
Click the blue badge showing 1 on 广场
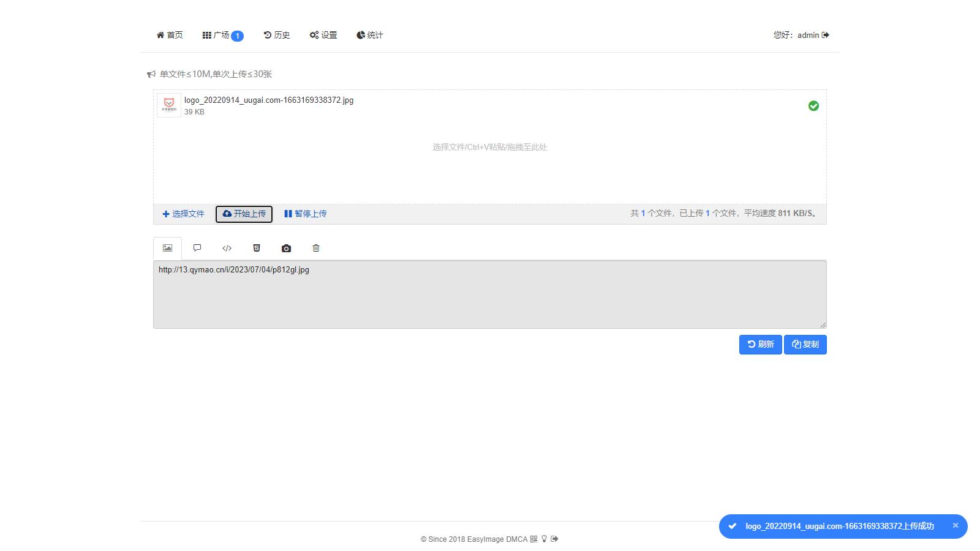pyautogui.click(x=237, y=36)
